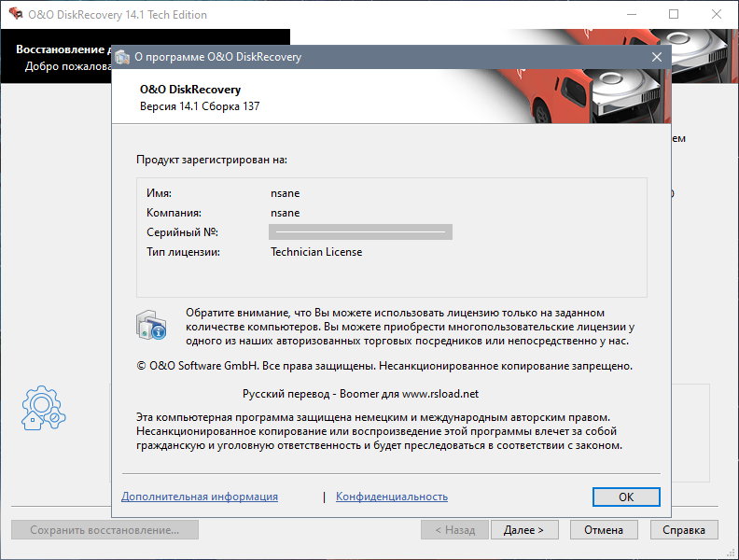The height and width of the screenshot is (560, 739).
Task: Open the Дополнительная информация link
Action: click(x=200, y=497)
